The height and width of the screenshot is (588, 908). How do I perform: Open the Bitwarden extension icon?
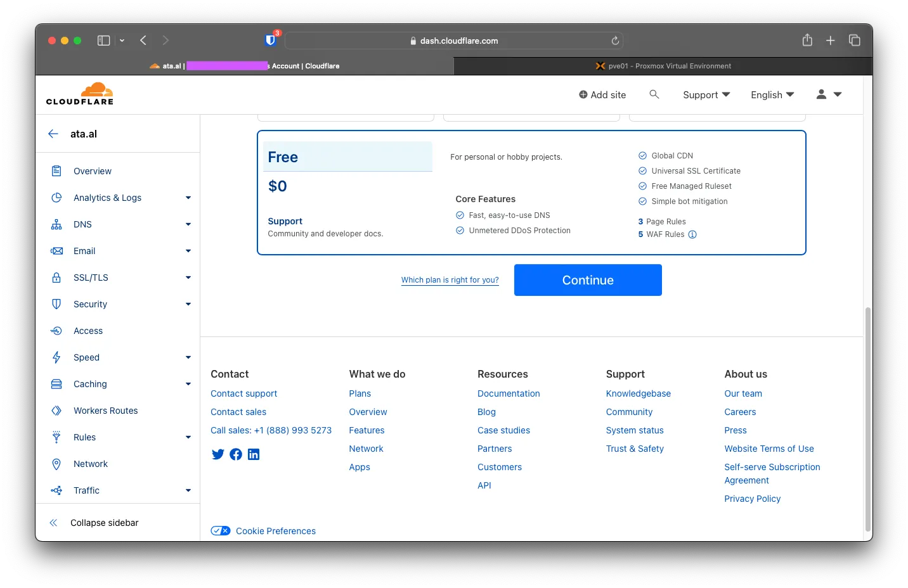pos(271,41)
